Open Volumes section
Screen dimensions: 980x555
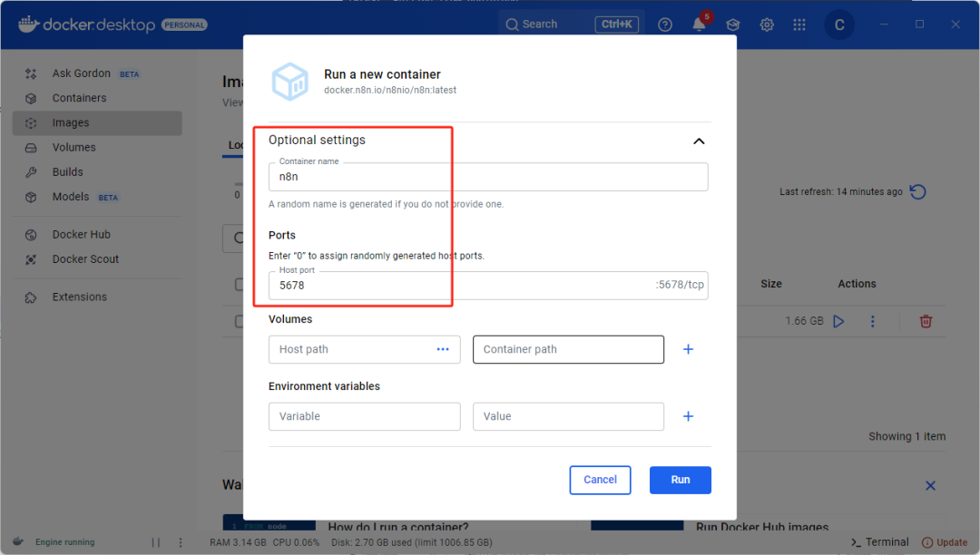point(73,147)
